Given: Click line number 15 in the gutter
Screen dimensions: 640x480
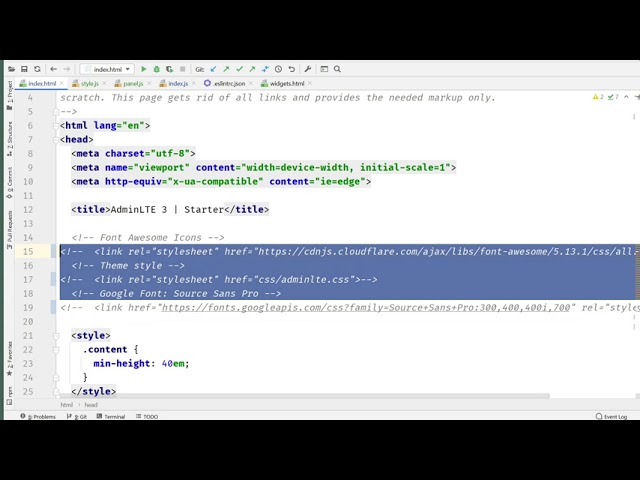Looking at the screenshot, I should (x=28, y=251).
